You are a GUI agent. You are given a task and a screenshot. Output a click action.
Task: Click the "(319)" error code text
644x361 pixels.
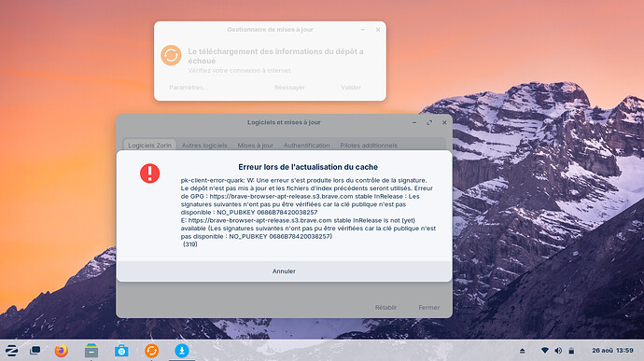pyautogui.click(x=190, y=244)
